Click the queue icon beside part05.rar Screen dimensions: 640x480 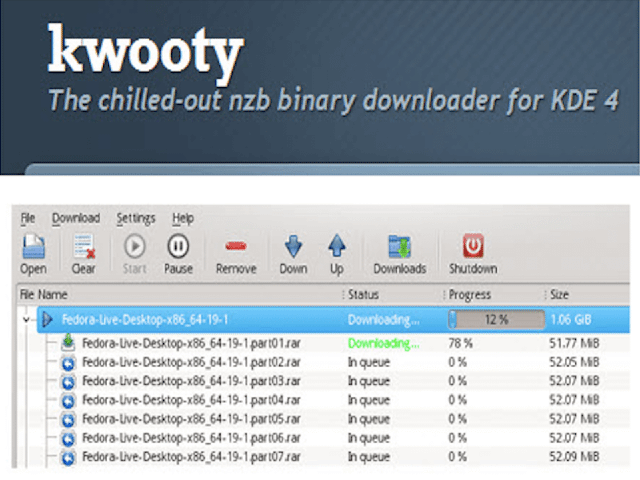point(68,419)
